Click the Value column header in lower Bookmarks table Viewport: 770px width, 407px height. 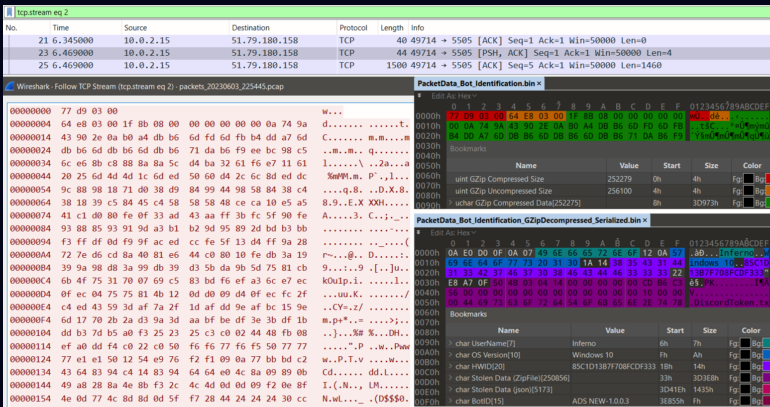click(613, 330)
